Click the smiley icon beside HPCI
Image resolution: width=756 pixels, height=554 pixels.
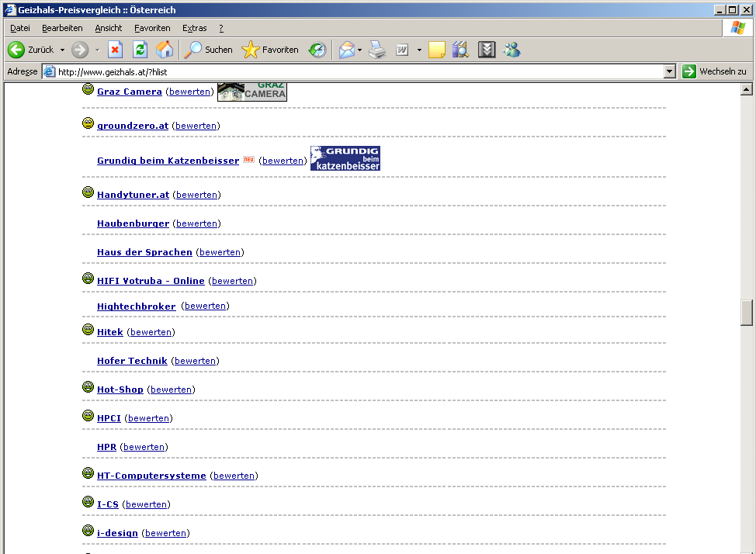click(x=88, y=415)
